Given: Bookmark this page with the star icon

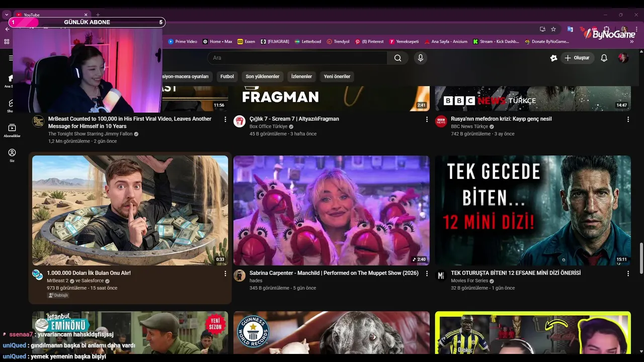Looking at the screenshot, I should 553,29.
